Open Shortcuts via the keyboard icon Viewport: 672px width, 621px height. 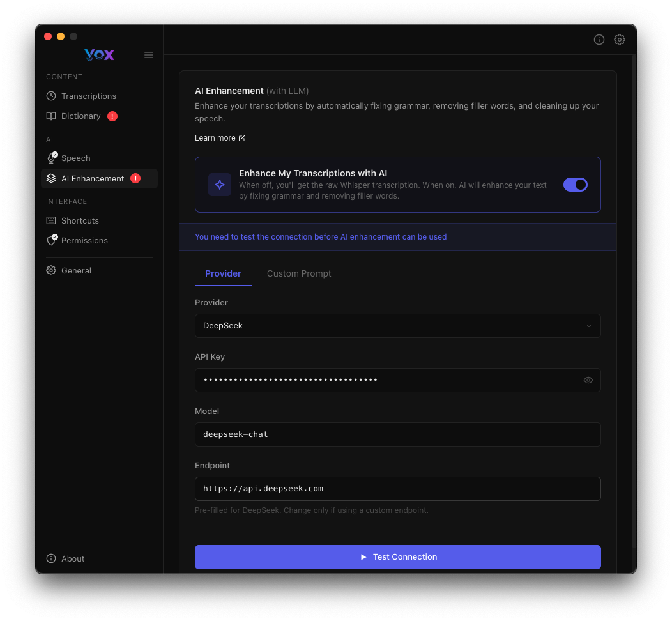click(51, 220)
